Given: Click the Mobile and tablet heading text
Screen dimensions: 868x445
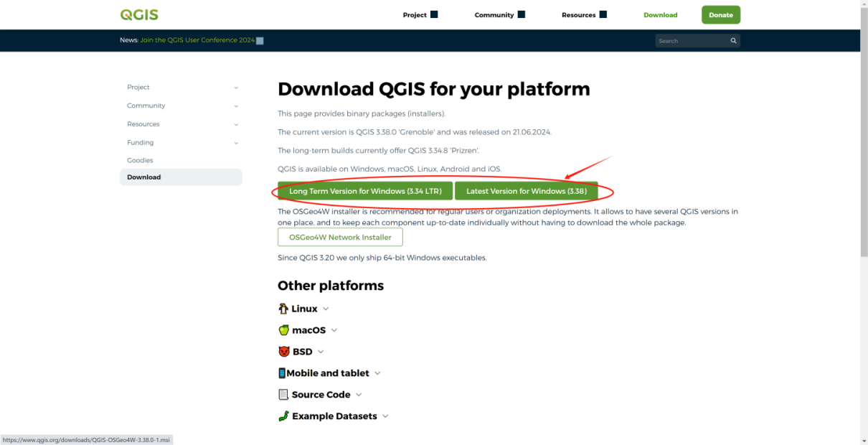Looking at the screenshot, I should pos(328,373).
